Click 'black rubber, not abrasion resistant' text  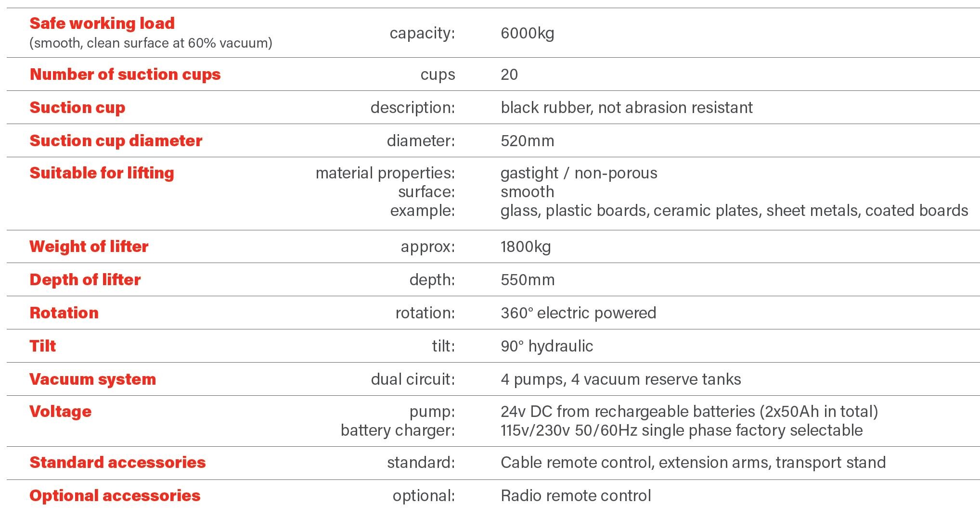[x=626, y=107]
